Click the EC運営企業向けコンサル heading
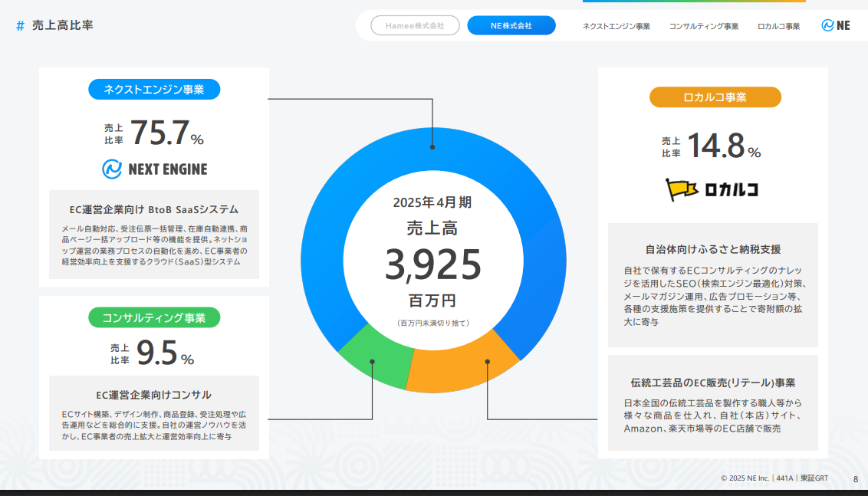This screenshot has height=496, width=868. click(x=154, y=395)
